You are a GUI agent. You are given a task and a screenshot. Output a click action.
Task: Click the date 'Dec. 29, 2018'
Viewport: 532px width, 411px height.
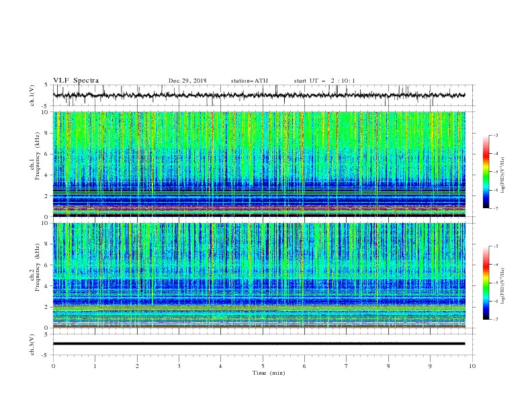[187, 81]
